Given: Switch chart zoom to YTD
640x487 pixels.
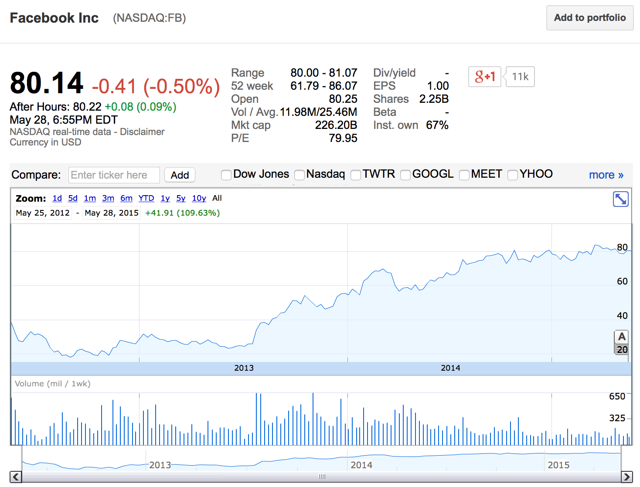Looking at the screenshot, I should (146, 198).
